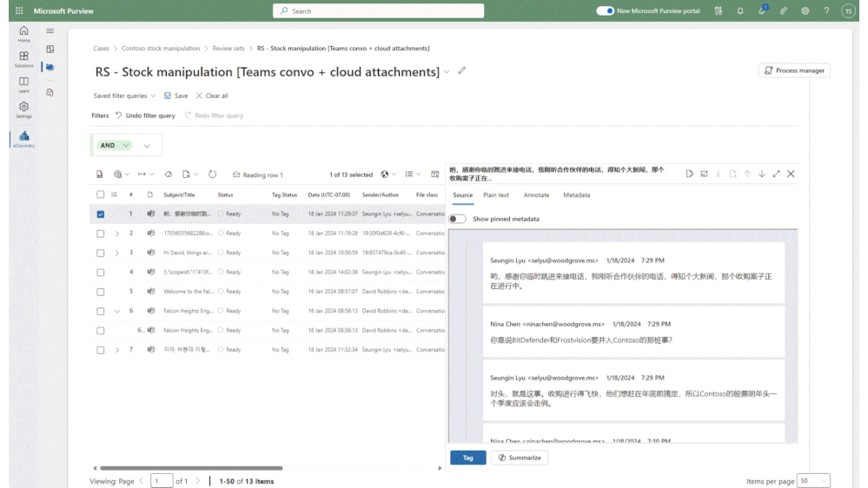Screen dimensions: 868x488
Task: Go to next document with down arrow
Action: [x=762, y=174]
